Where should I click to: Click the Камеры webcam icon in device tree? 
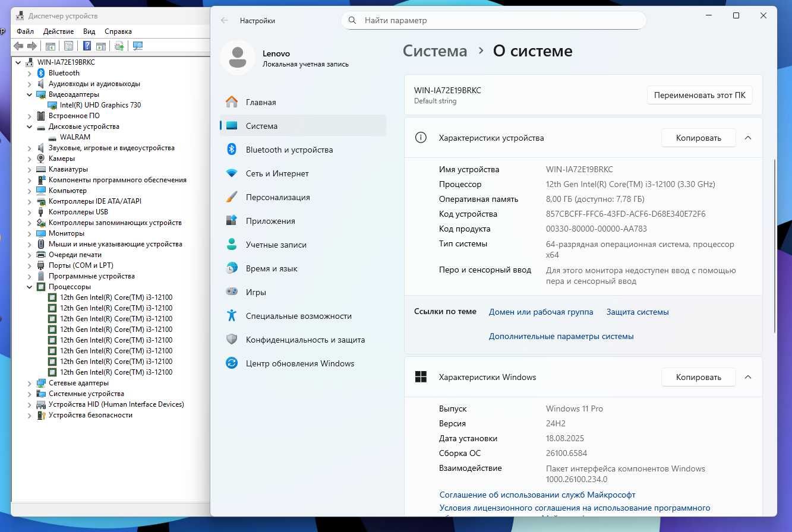(x=41, y=159)
